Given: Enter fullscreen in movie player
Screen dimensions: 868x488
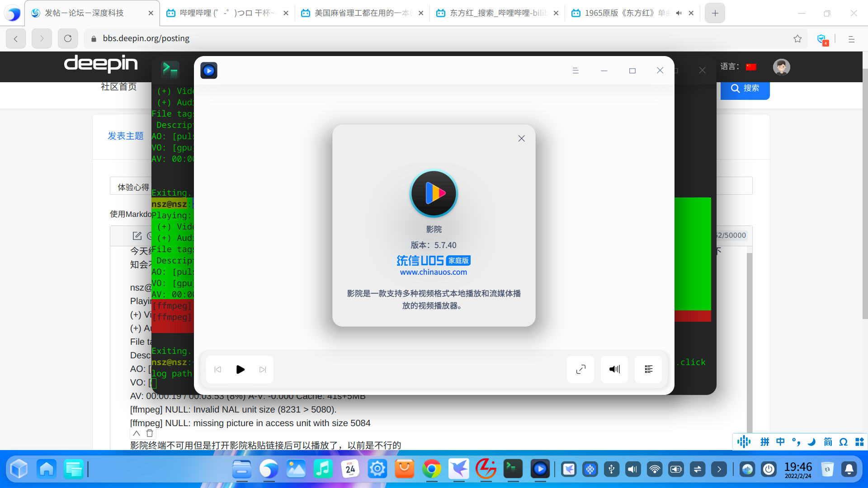Looking at the screenshot, I should (x=580, y=370).
